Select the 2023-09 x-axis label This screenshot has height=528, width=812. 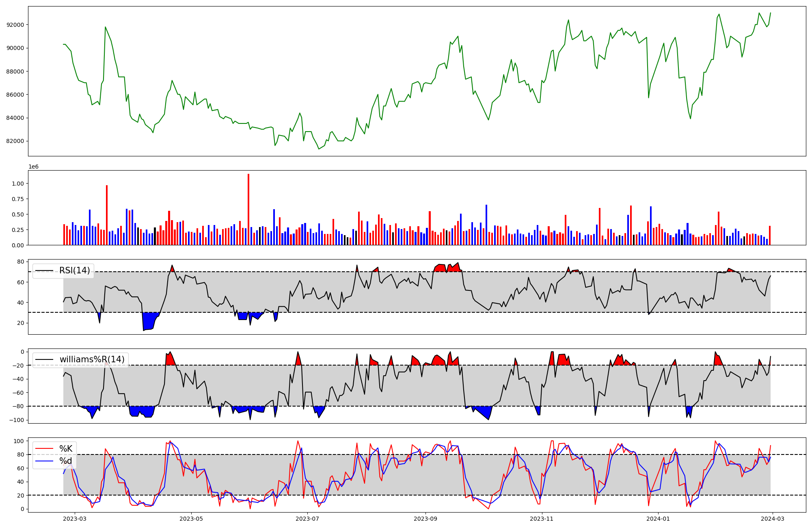click(x=425, y=518)
